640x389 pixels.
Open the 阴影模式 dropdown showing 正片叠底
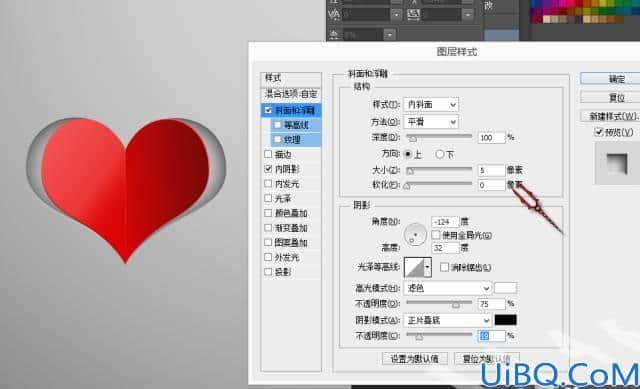point(447,320)
